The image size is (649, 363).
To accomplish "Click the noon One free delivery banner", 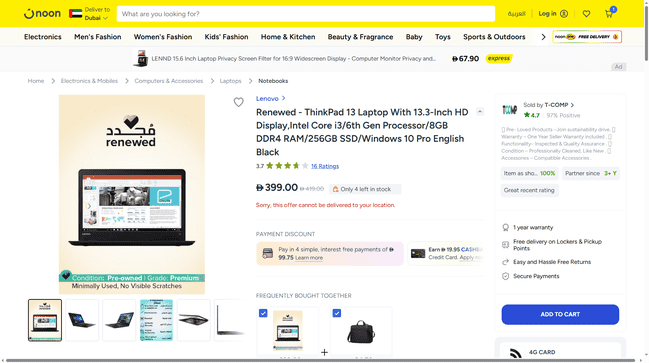I will pyautogui.click(x=587, y=37).
